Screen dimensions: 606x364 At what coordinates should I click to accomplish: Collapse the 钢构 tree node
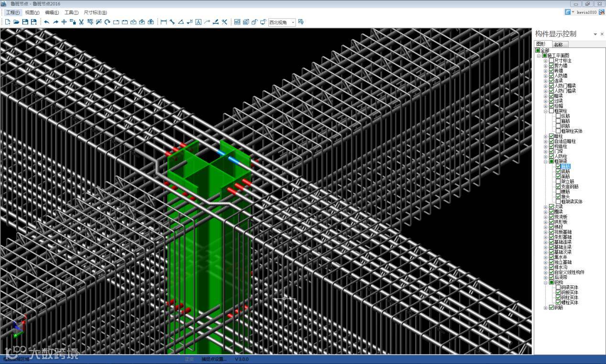point(545,282)
